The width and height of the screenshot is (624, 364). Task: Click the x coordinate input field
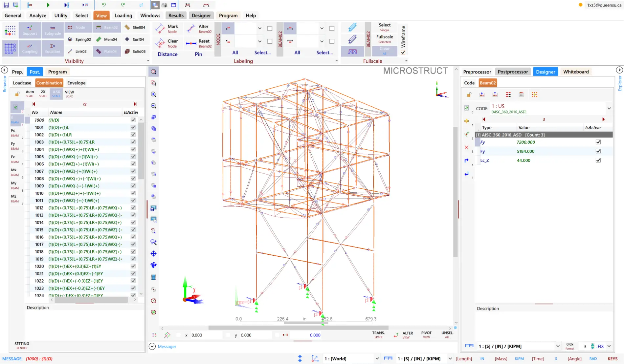coord(206,335)
